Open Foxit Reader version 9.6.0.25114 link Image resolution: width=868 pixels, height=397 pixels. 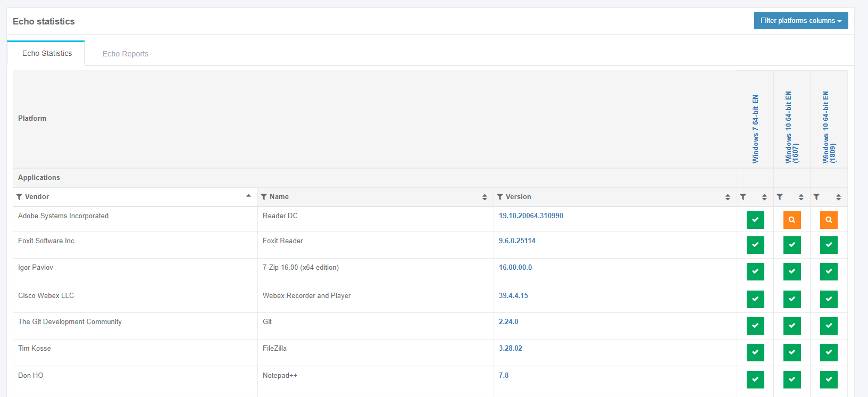pyautogui.click(x=517, y=241)
